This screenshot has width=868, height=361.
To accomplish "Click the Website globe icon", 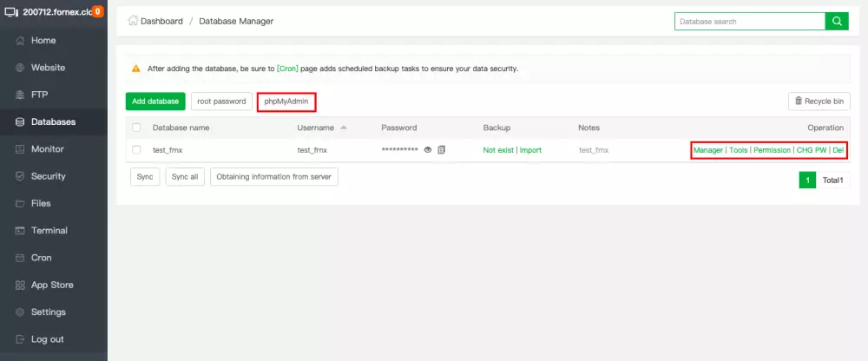I will pos(20,68).
